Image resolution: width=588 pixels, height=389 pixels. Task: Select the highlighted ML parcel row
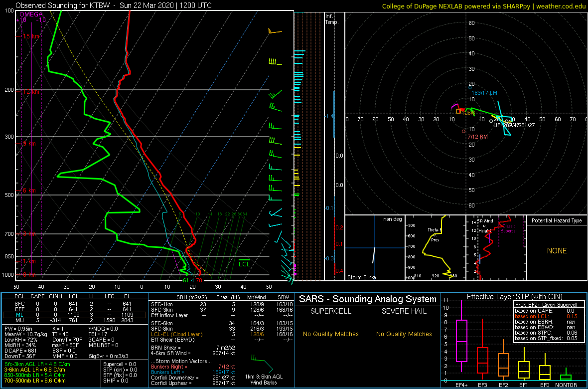74,315
